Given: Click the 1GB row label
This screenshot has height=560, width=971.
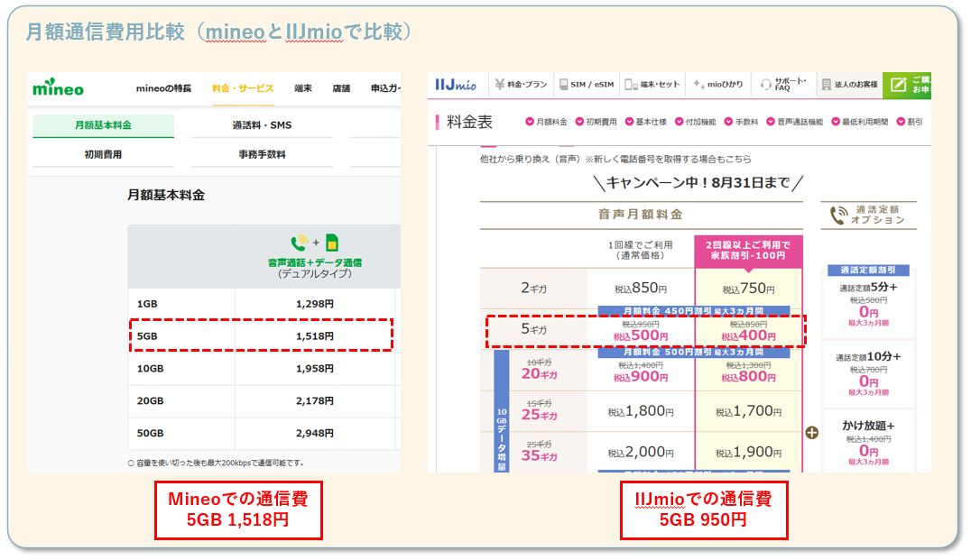Looking at the screenshot, I should pyautogui.click(x=147, y=304).
